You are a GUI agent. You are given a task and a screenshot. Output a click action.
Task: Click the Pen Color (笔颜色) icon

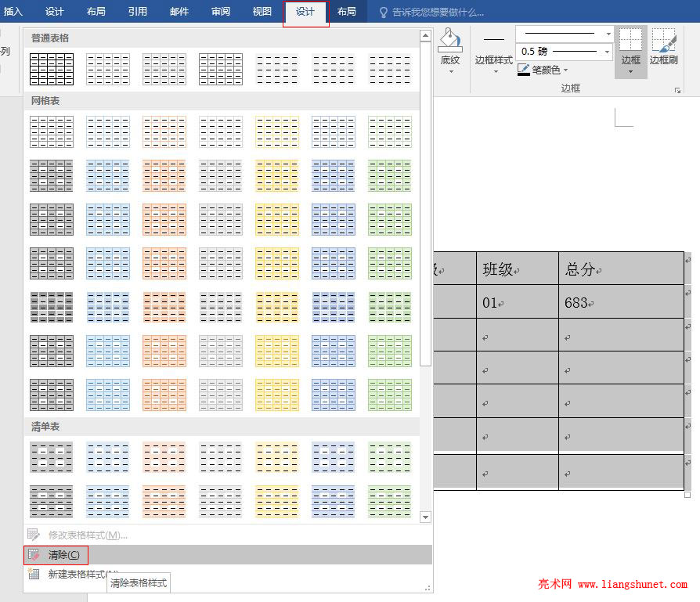(x=523, y=69)
